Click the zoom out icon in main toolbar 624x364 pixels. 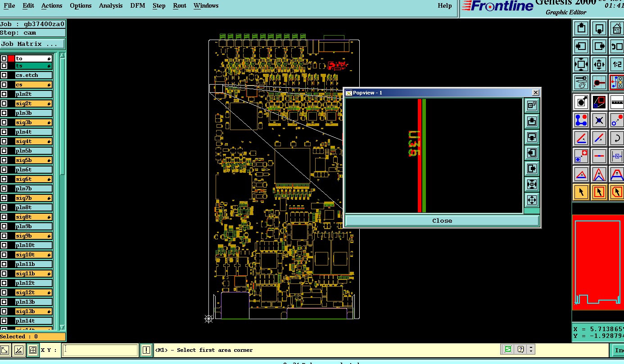tap(599, 64)
